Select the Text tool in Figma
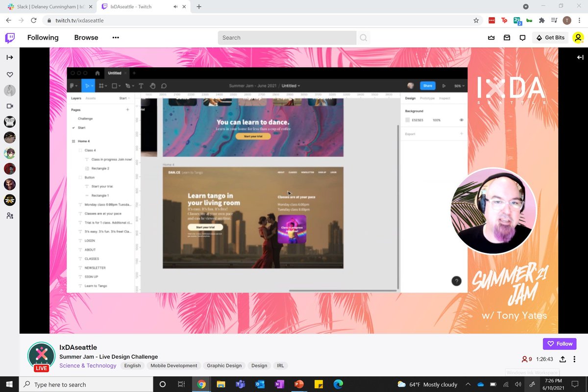 tap(141, 86)
